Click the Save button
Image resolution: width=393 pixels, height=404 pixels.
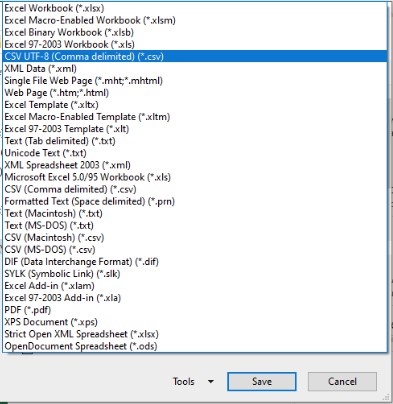(x=262, y=381)
